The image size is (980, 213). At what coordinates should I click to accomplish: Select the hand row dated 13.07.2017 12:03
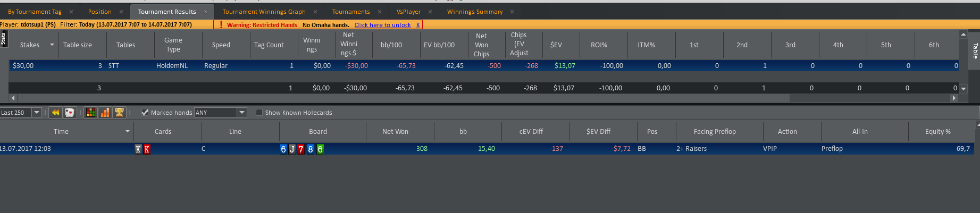pos(487,149)
